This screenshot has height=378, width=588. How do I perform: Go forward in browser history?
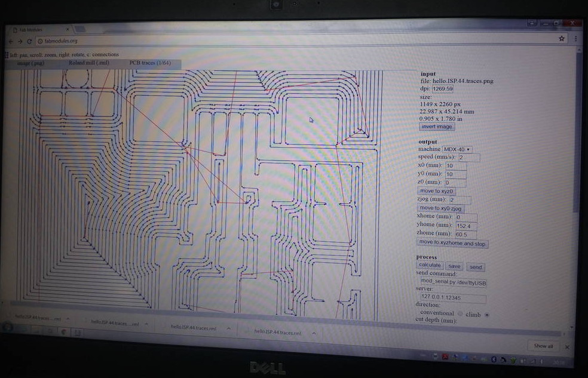20,42
